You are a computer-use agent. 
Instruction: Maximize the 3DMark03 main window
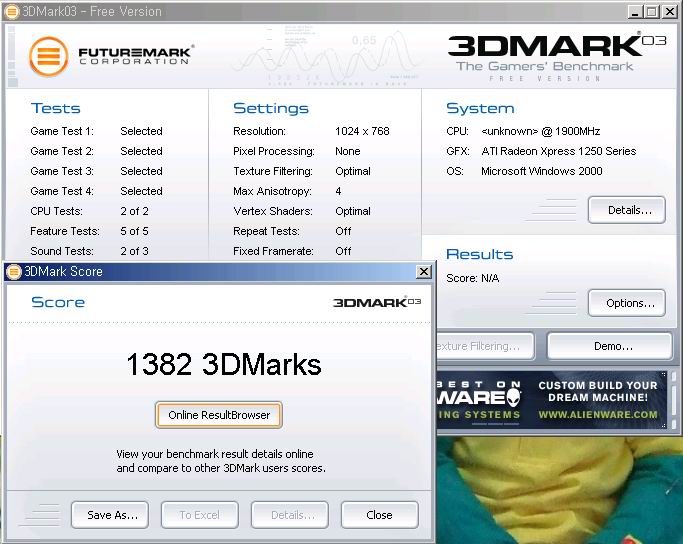[652, 12]
